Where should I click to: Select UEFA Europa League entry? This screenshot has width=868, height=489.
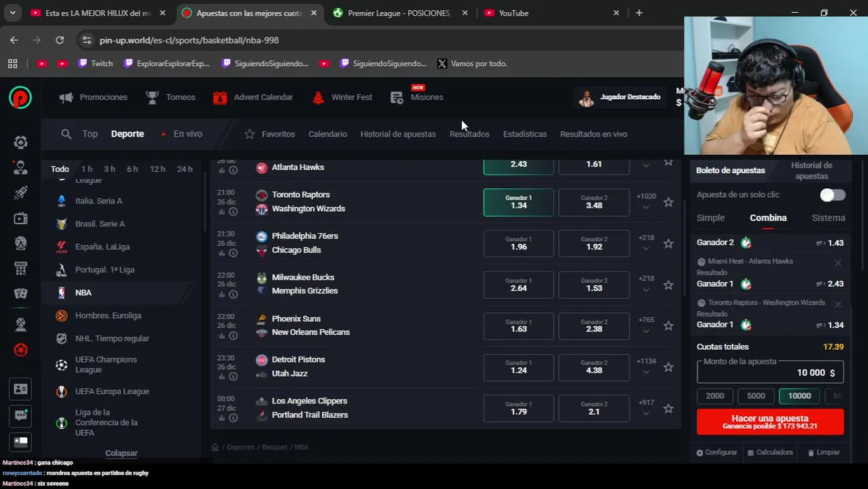pos(112,391)
